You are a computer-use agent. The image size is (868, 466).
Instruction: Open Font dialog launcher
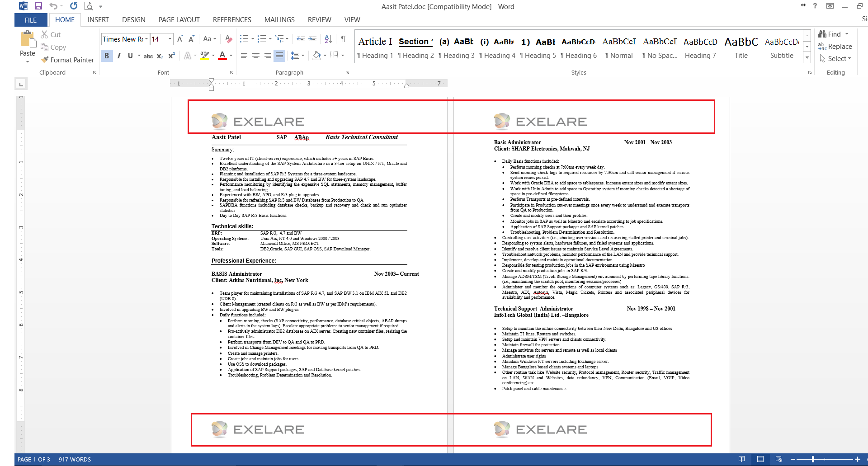click(x=231, y=72)
